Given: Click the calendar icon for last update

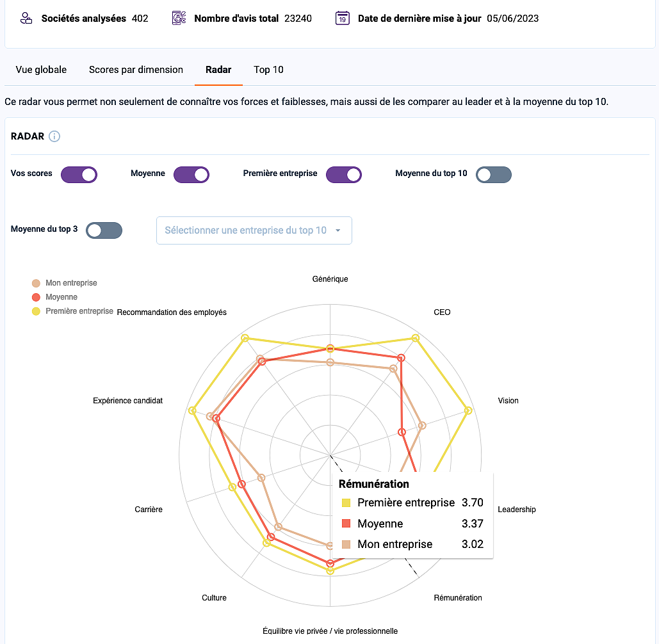Looking at the screenshot, I should click(x=342, y=19).
